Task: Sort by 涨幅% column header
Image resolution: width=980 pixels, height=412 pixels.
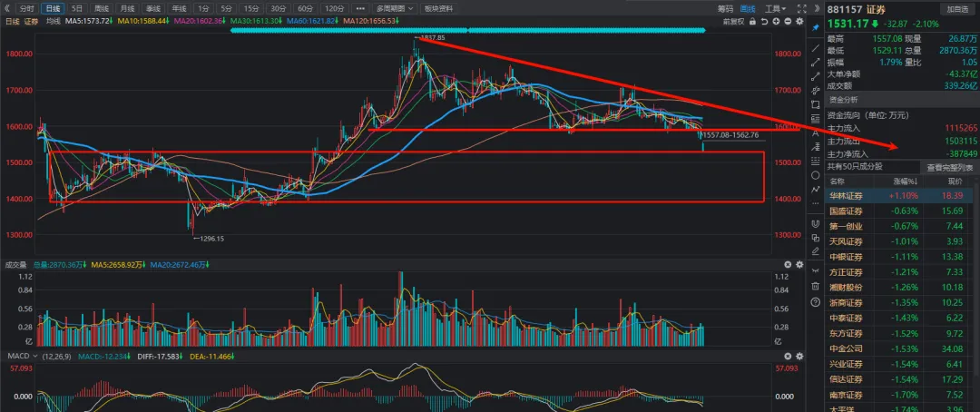Action: (x=905, y=181)
